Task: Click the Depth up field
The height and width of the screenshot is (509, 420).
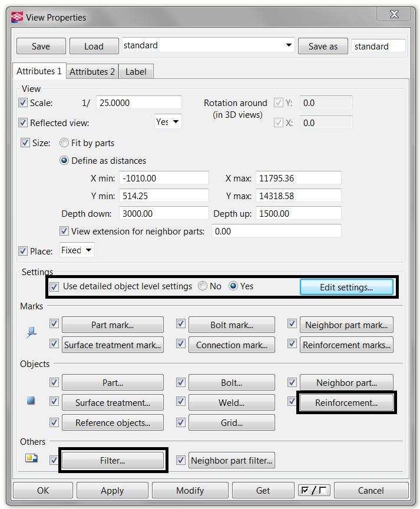Action: coord(299,213)
